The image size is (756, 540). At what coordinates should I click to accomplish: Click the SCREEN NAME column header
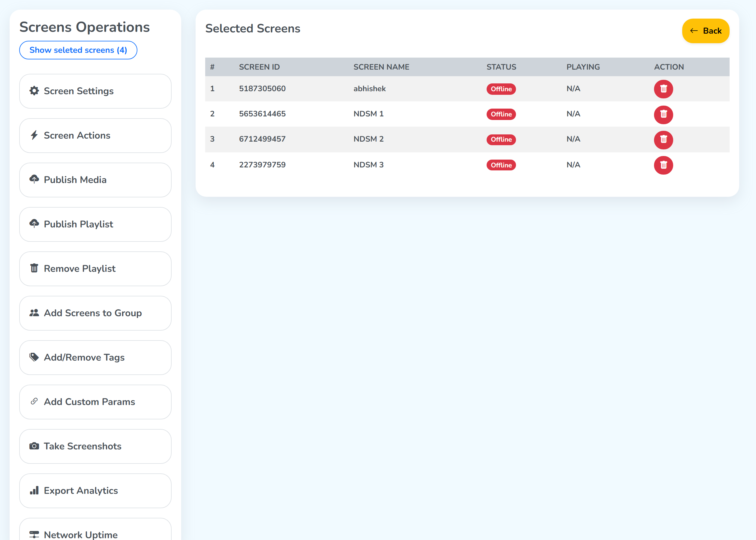pyautogui.click(x=381, y=67)
